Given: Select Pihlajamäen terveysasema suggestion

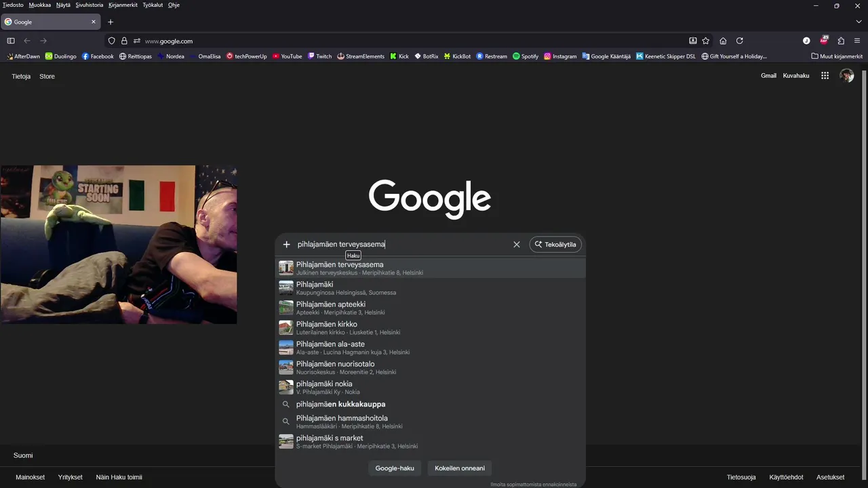Looking at the screenshot, I should (430, 268).
